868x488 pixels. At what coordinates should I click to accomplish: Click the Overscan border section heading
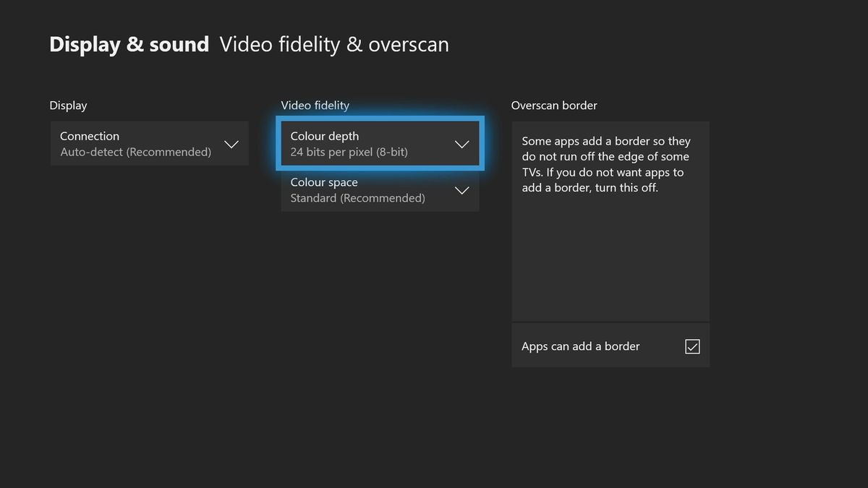tap(554, 105)
